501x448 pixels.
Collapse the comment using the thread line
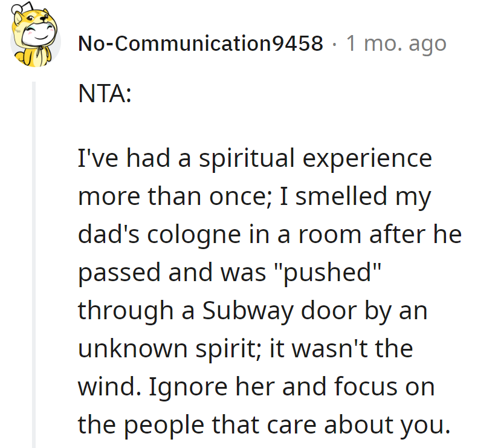34,265
